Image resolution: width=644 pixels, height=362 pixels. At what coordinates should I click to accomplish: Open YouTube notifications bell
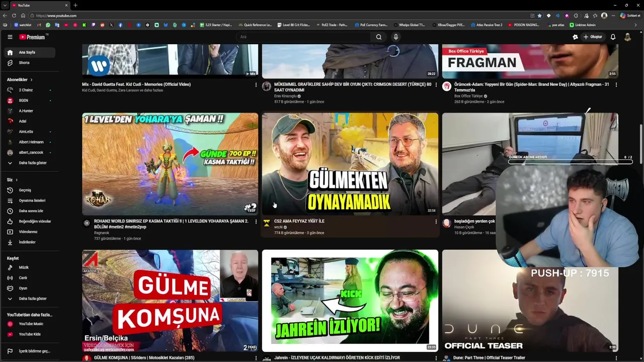pos(613,37)
